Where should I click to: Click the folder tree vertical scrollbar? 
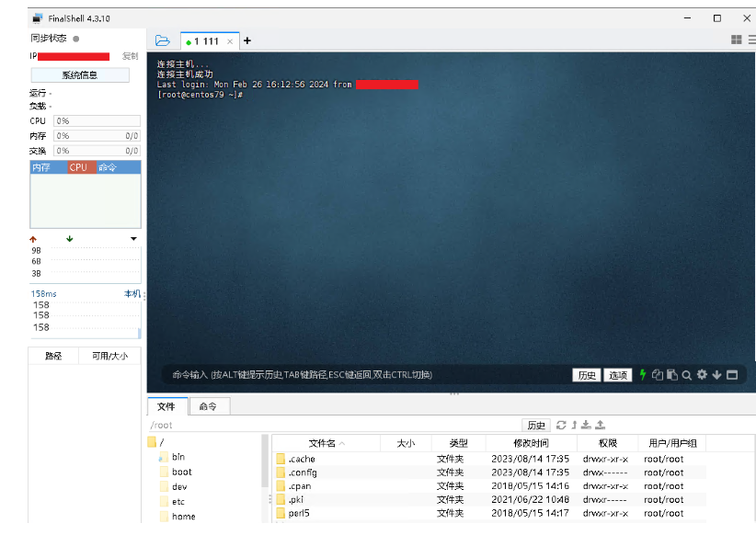coord(265,461)
